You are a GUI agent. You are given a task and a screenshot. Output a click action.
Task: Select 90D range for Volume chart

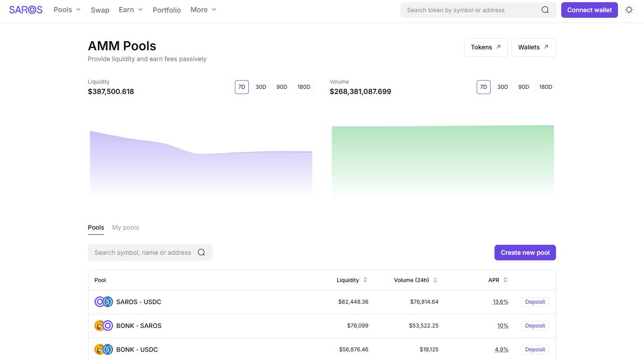[x=524, y=87]
